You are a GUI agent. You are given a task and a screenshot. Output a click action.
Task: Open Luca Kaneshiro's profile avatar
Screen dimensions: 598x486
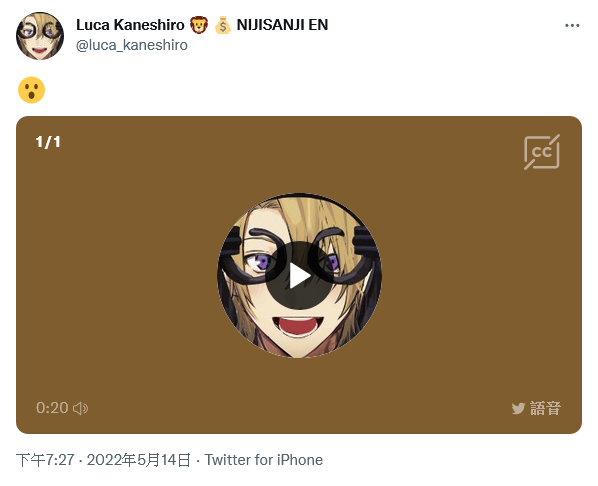tap(40, 36)
